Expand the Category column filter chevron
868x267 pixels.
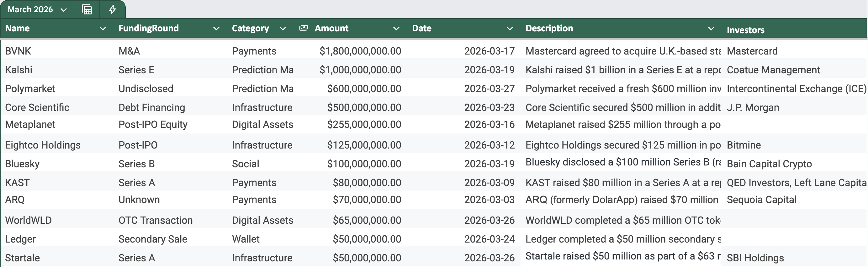coord(283,29)
